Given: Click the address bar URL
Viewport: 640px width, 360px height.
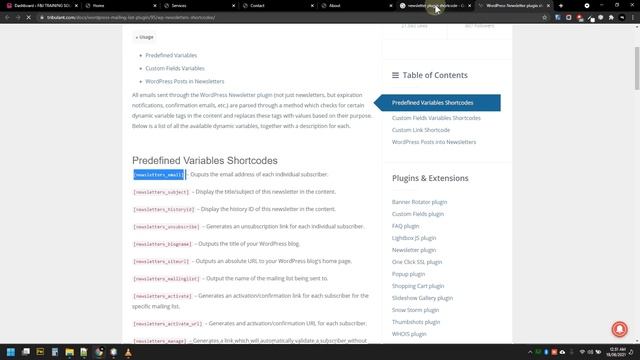Looking at the screenshot, I should coord(131,18).
